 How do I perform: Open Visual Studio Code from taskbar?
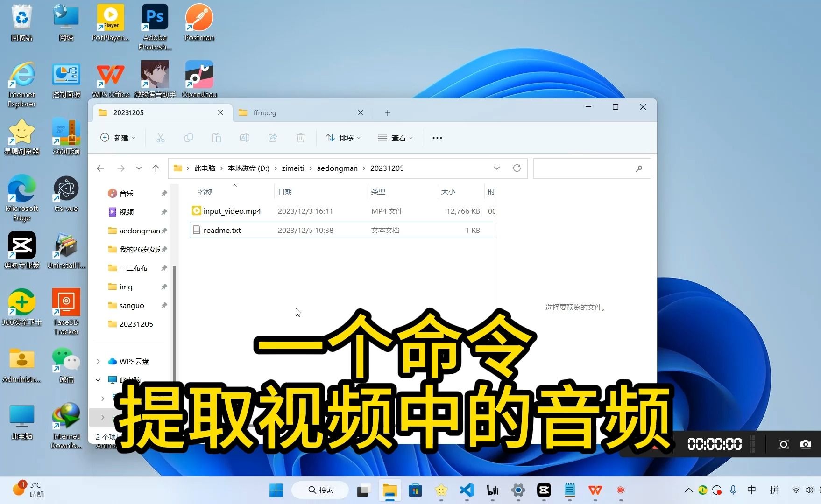(467, 490)
